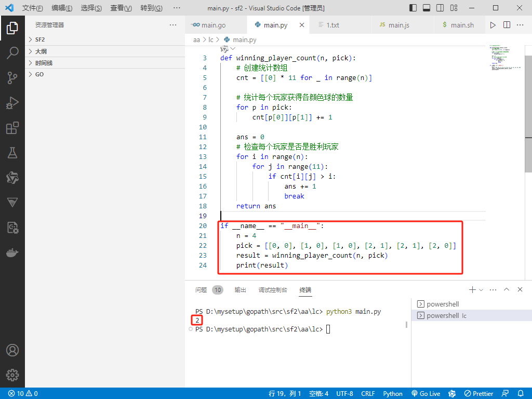The width and height of the screenshot is (532, 399).
Task: Open the 调试控制台 debug console tab
Action: tap(273, 290)
